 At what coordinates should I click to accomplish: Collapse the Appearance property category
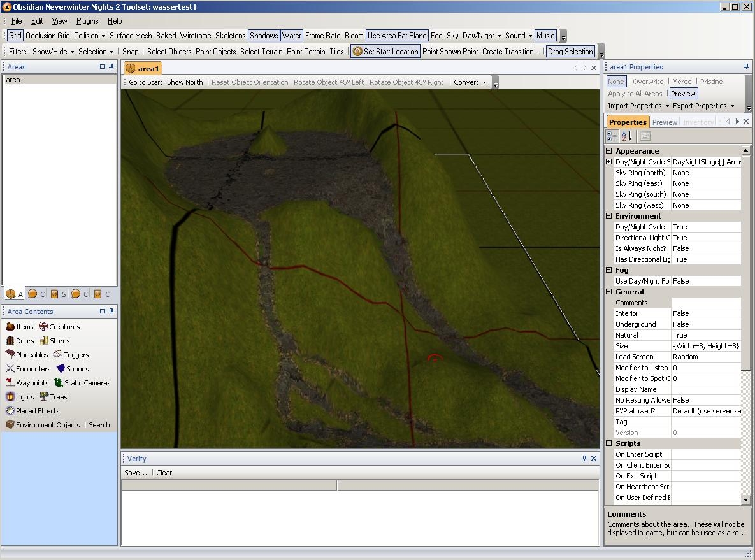609,151
